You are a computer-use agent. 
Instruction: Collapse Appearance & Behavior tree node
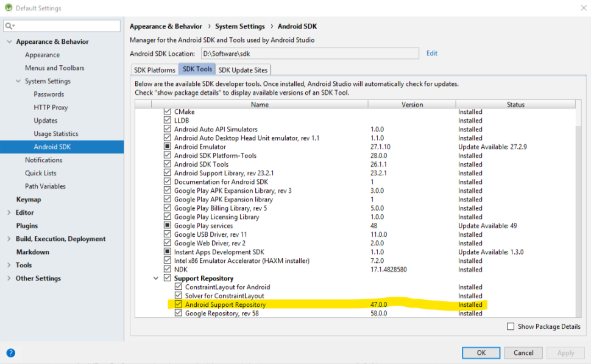(x=9, y=41)
